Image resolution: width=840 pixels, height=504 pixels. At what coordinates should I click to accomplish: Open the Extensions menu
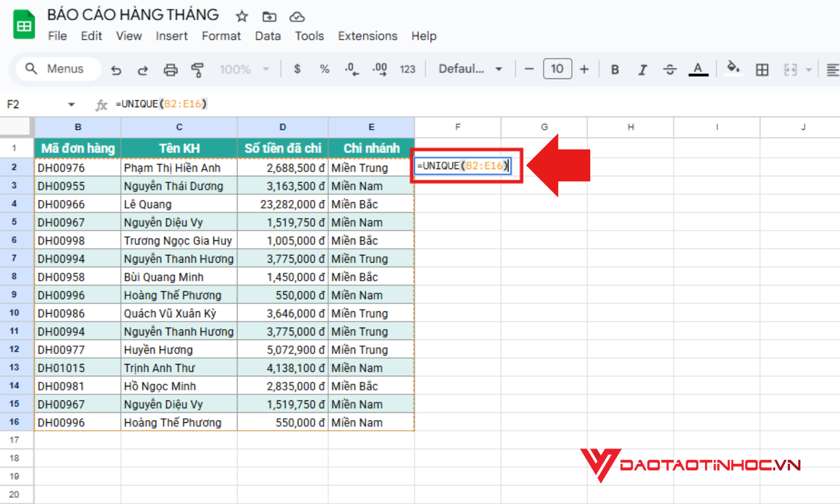367,36
